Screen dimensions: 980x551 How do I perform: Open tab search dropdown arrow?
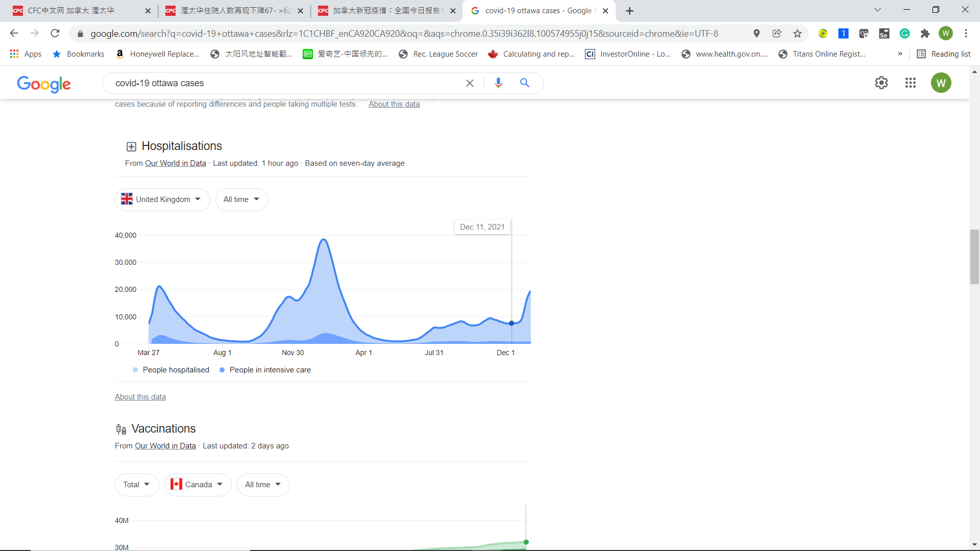click(877, 10)
